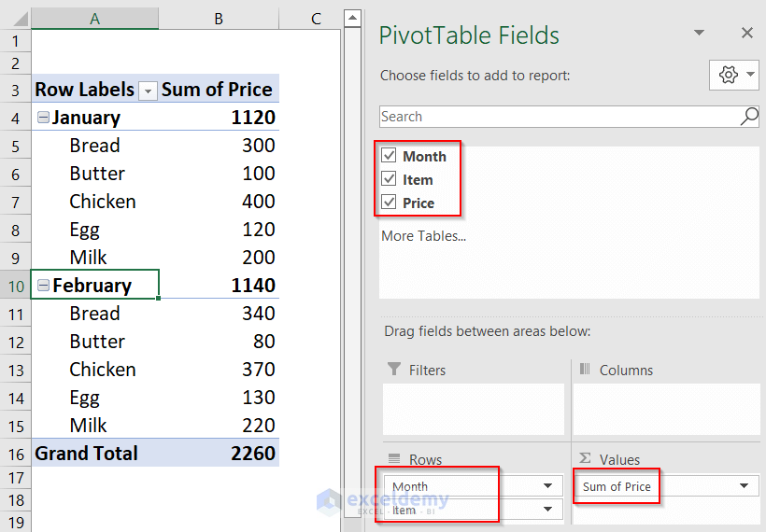Click the search magnifier icon in fields pane
766x532 pixels.
[749, 117]
